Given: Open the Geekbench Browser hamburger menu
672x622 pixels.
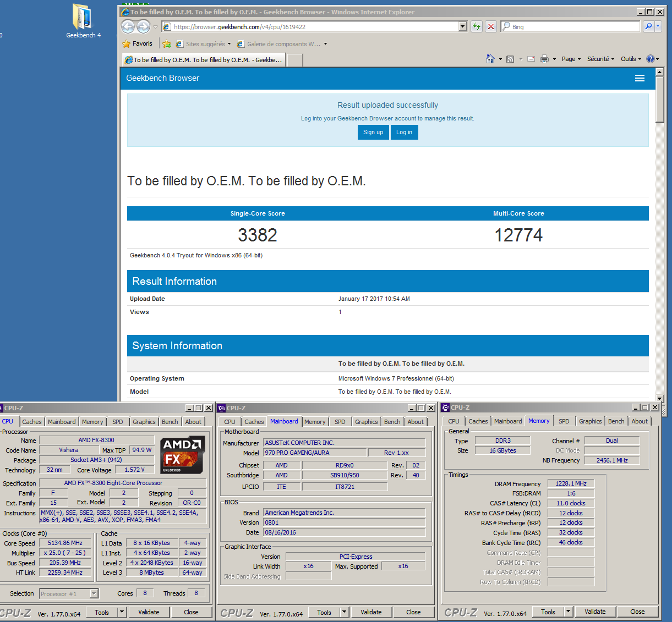Looking at the screenshot, I should (x=640, y=78).
